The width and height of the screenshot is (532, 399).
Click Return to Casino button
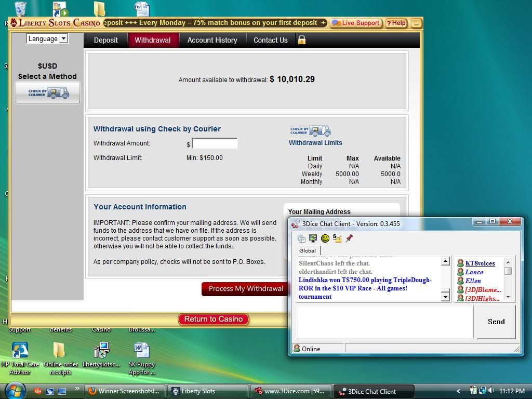pos(214,319)
